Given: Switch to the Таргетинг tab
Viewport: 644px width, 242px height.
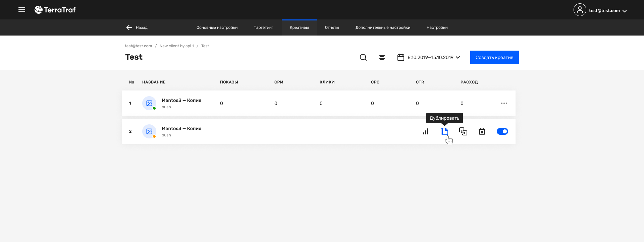Looking at the screenshot, I should pos(264,27).
